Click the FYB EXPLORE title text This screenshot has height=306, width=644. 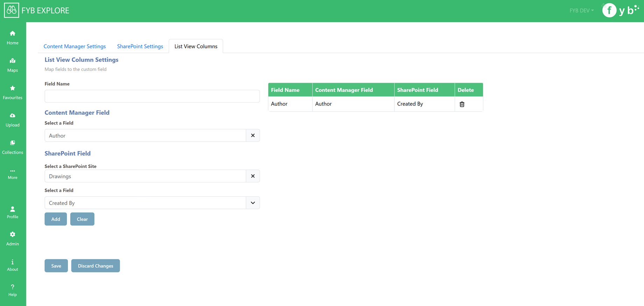[x=45, y=11]
